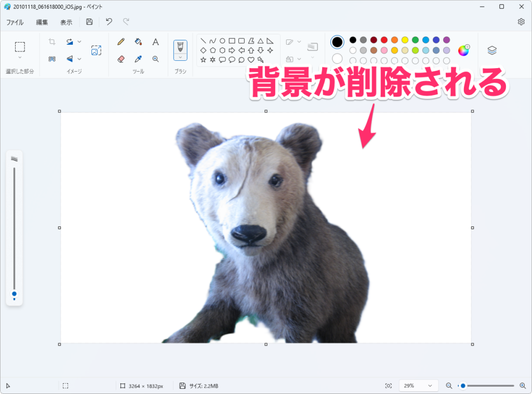Select the Magnifier tool

tap(155, 59)
